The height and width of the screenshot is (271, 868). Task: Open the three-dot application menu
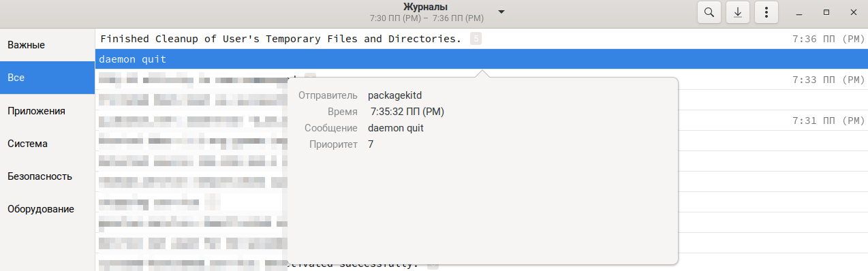coord(767,12)
